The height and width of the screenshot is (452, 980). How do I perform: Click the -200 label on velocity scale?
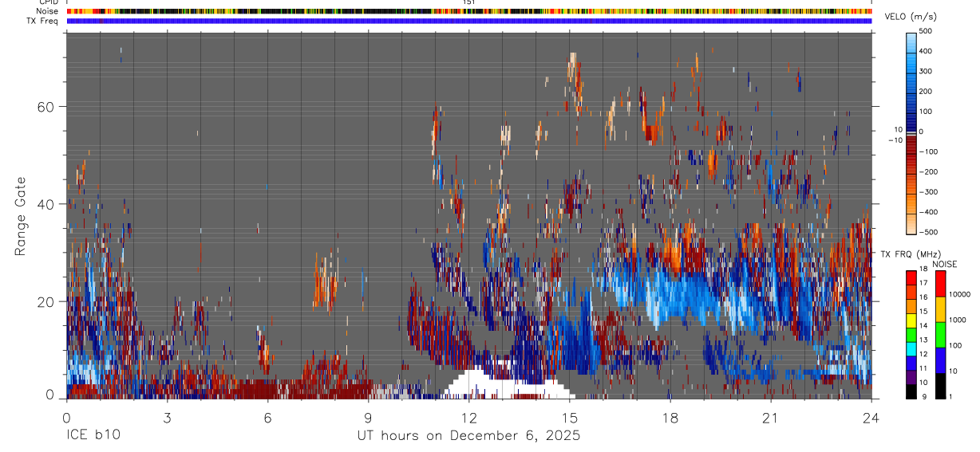pos(930,171)
